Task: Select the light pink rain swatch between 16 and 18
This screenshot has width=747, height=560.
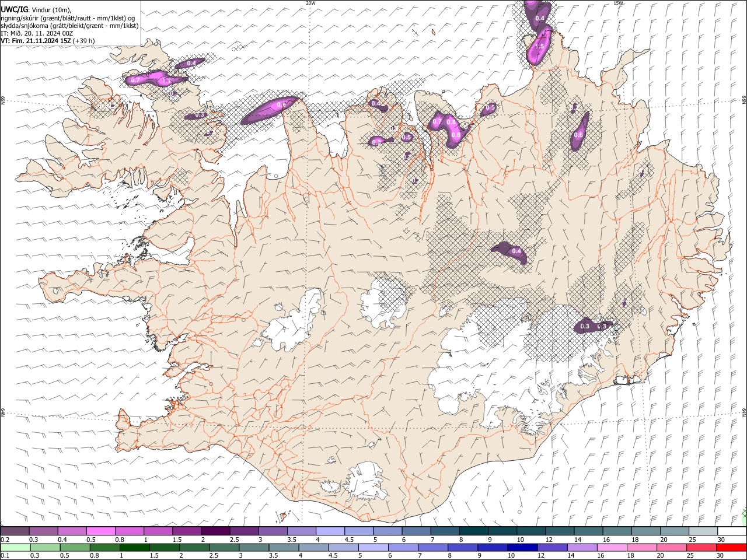Action: [612, 547]
